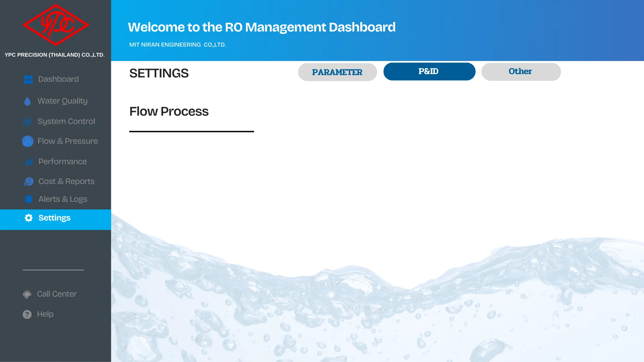Switch to the PARAMETER tab

[337, 72]
